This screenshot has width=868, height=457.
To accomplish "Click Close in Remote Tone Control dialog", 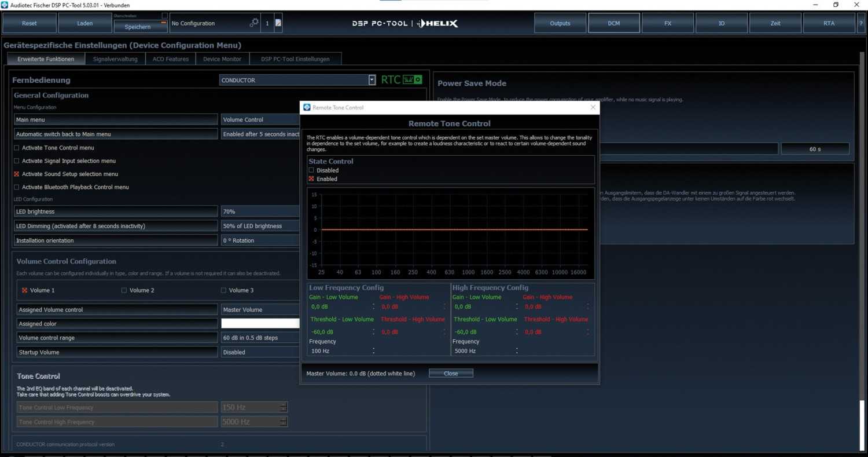I will click(451, 374).
